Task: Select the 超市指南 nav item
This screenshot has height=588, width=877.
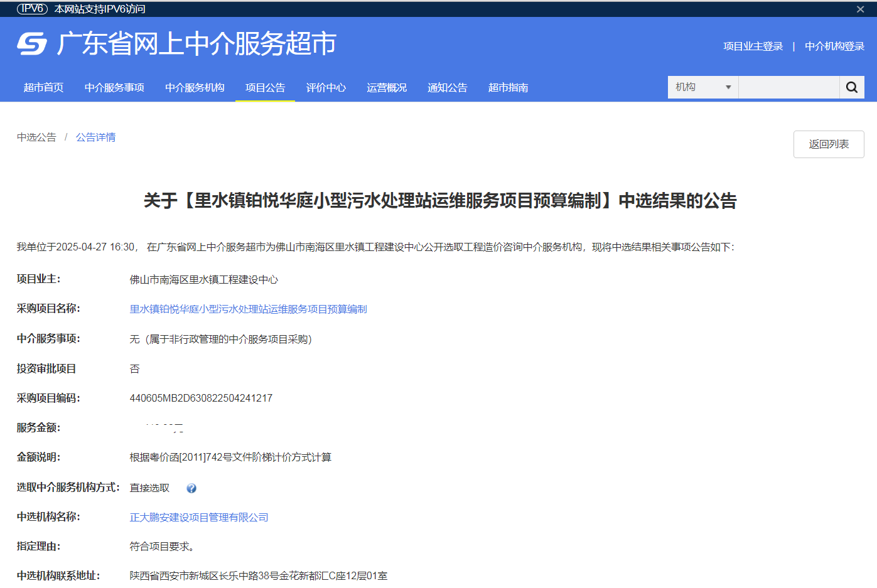Action: click(508, 87)
